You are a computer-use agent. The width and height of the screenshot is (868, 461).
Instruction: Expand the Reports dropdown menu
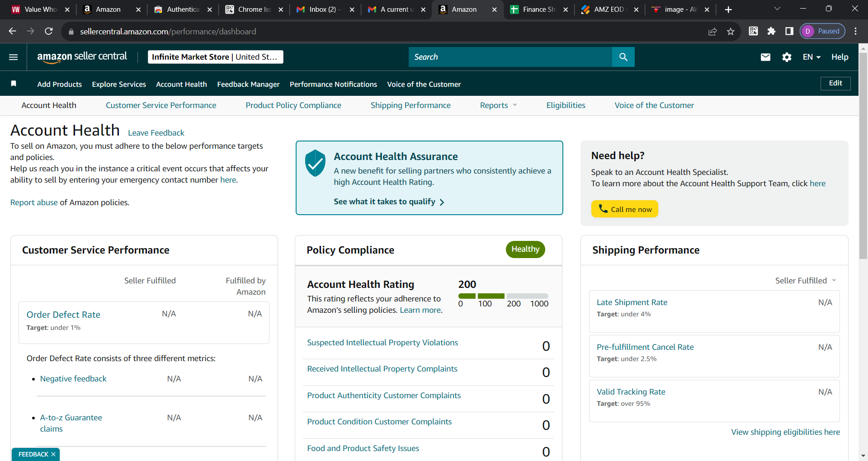click(498, 105)
